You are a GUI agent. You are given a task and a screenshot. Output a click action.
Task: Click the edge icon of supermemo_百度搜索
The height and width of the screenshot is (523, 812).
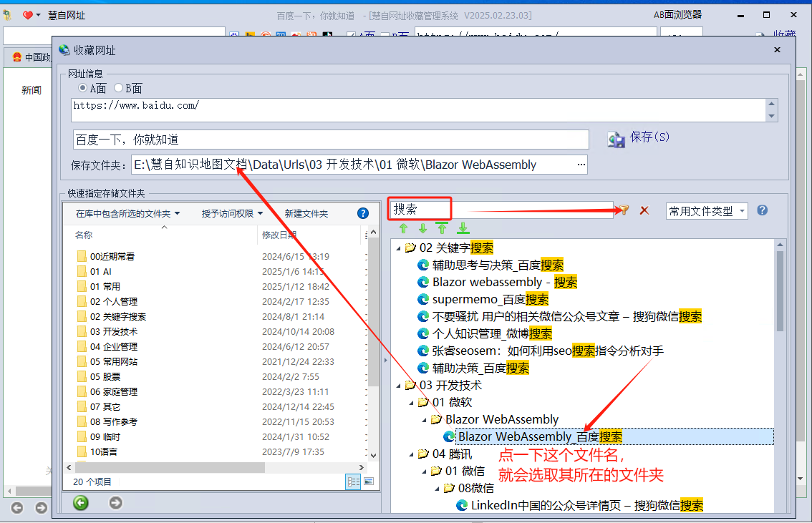point(423,300)
